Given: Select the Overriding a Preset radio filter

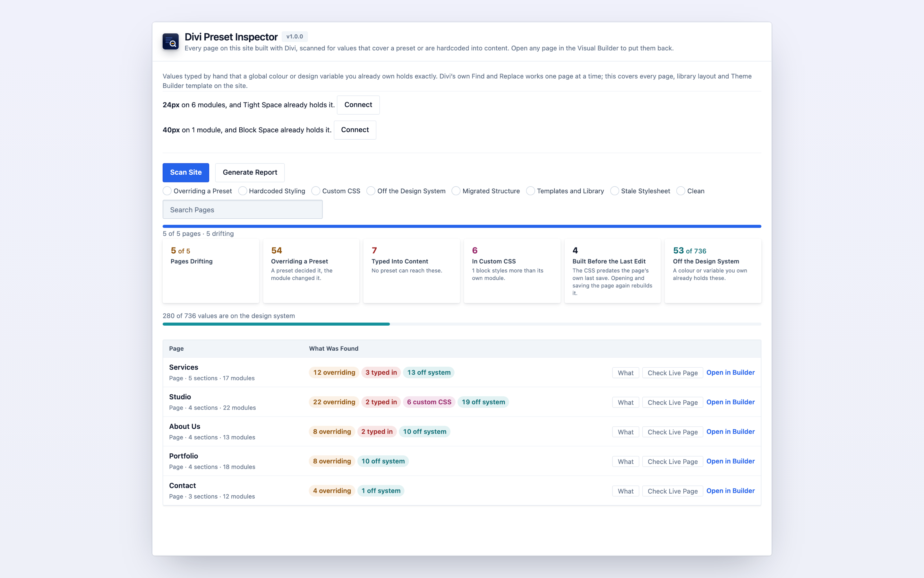Looking at the screenshot, I should tap(167, 191).
